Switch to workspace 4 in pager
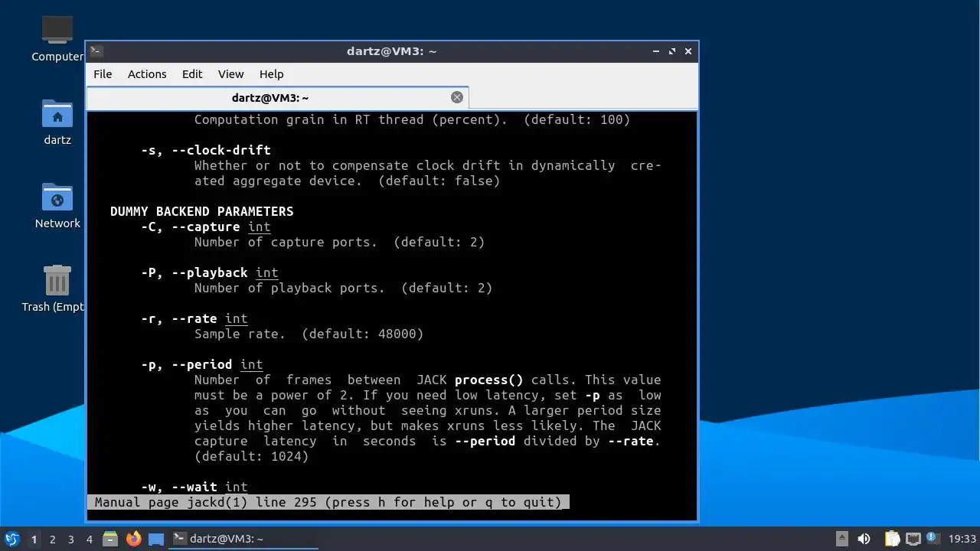980x551 pixels. [89, 539]
